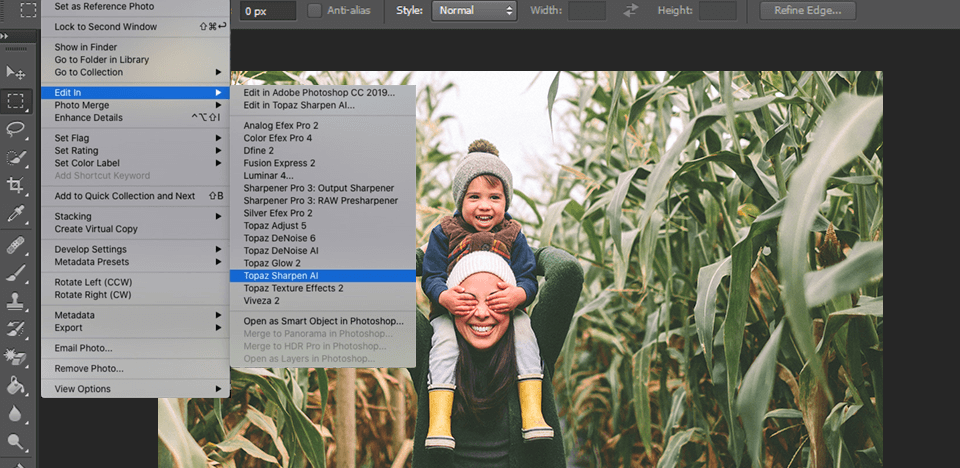Choose Edit in Topaz Sharpen AI... entry
Image resolution: width=960 pixels, height=468 pixels.
(323, 105)
